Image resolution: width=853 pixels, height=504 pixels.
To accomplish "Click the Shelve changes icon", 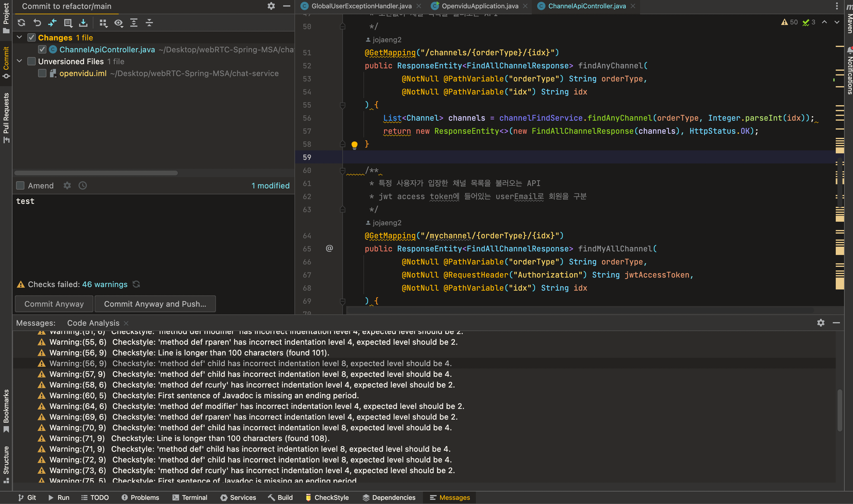I will (x=83, y=23).
